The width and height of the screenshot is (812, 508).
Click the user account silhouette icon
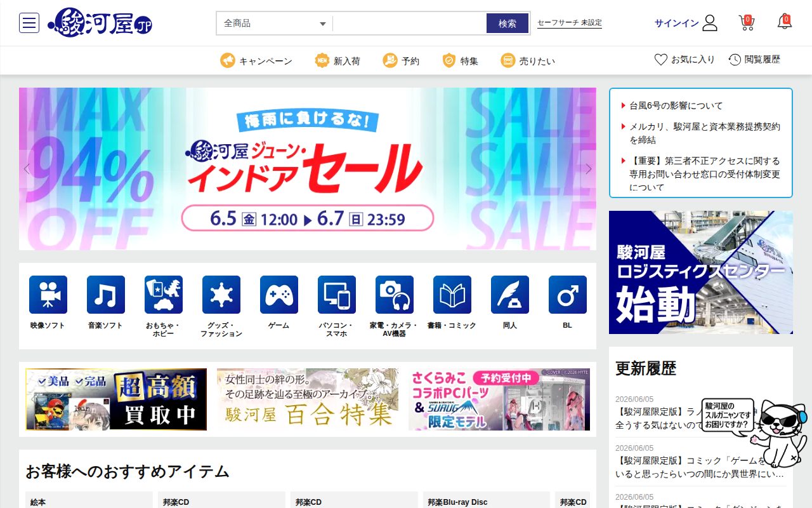[710, 23]
